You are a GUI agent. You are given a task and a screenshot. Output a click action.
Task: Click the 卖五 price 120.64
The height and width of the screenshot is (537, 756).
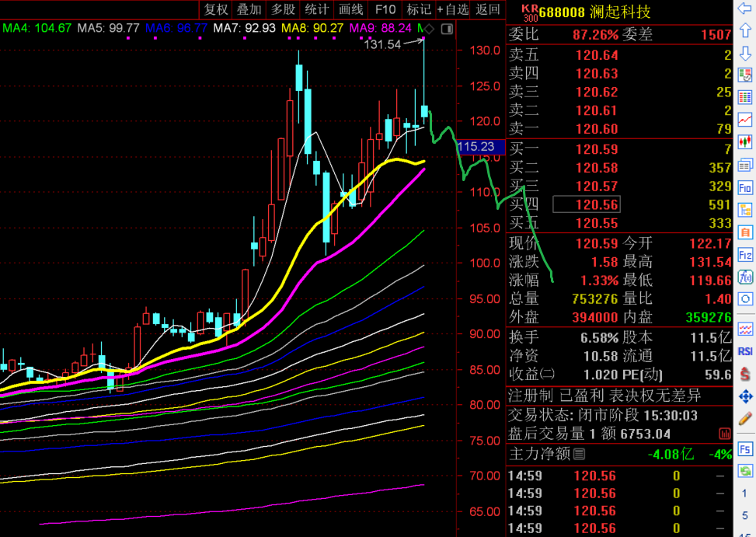[x=597, y=55]
